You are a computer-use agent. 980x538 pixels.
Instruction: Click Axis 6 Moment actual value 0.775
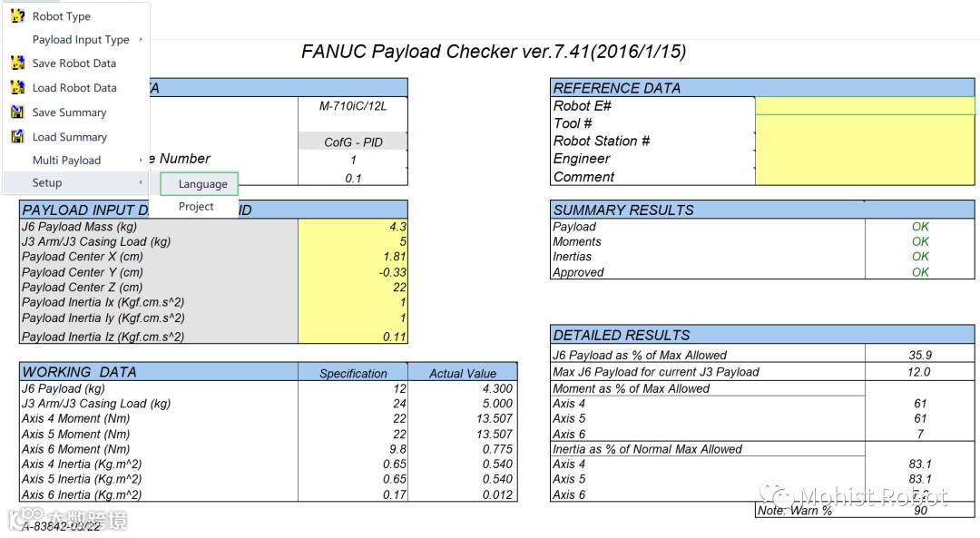(463, 449)
